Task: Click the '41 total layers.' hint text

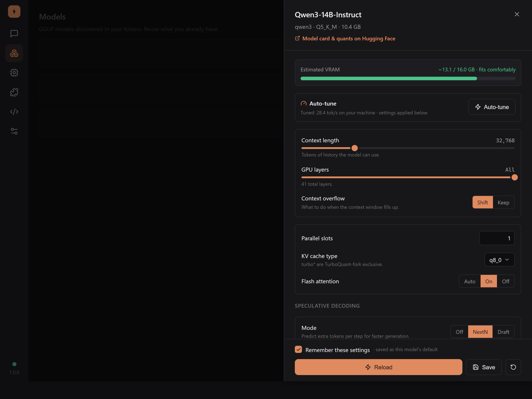Action: click(x=317, y=184)
